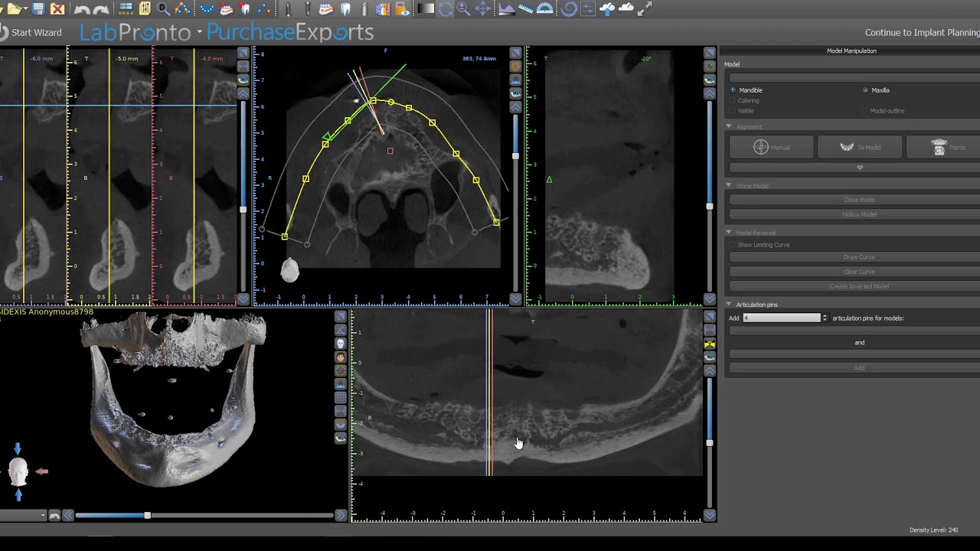Click the 3D view horizontal slider handle
The width and height of the screenshot is (980, 551).
(x=147, y=516)
